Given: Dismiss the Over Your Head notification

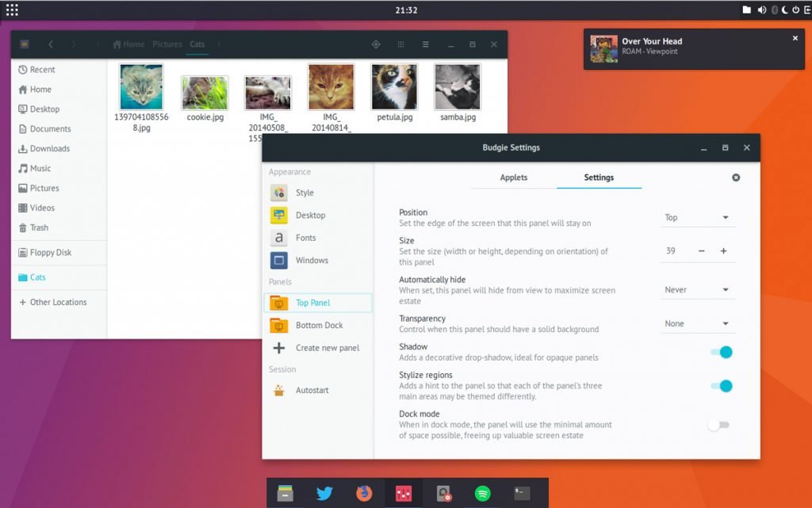Looking at the screenshot, I should pos(795,38).
